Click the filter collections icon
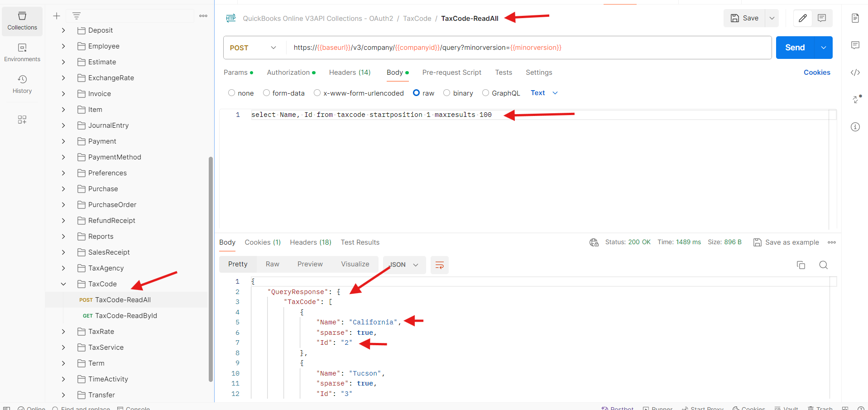 click(x=77, y=16)
